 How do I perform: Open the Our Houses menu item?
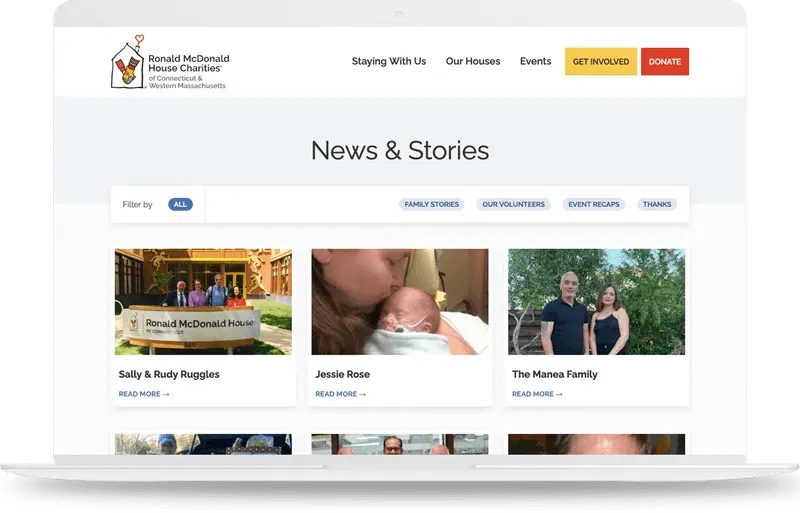tap(473, 61)
